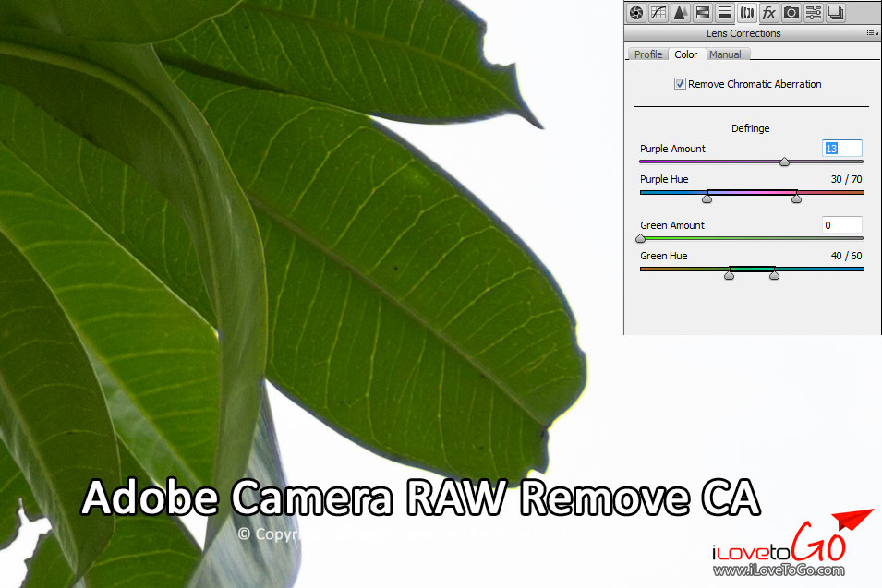Switch to the Profile tab

click(x=648, y=54)
